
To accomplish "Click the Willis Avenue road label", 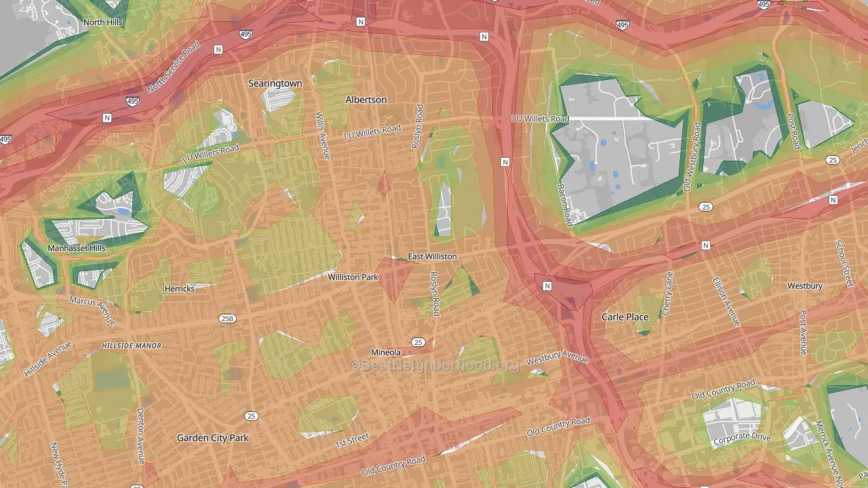I will click(x=323, y=136).
